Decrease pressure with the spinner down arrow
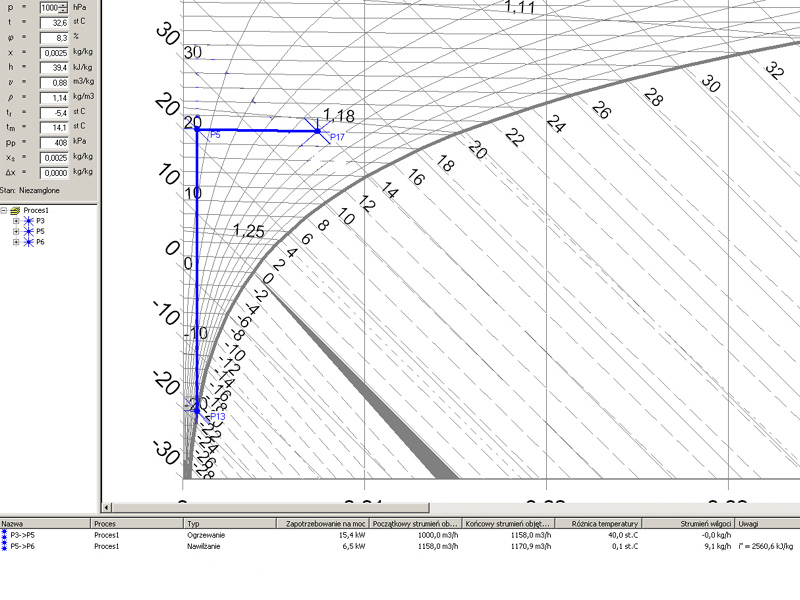Screen dimensions: 800x600 (x=63, y=10)
